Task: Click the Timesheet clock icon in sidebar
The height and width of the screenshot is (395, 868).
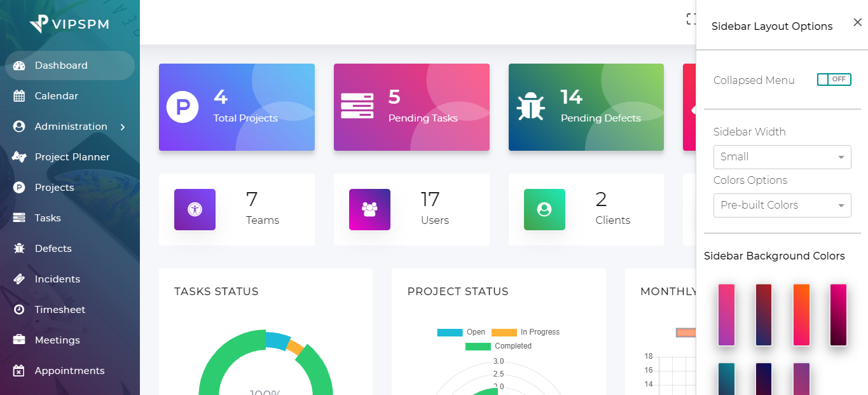Action: 19,310
